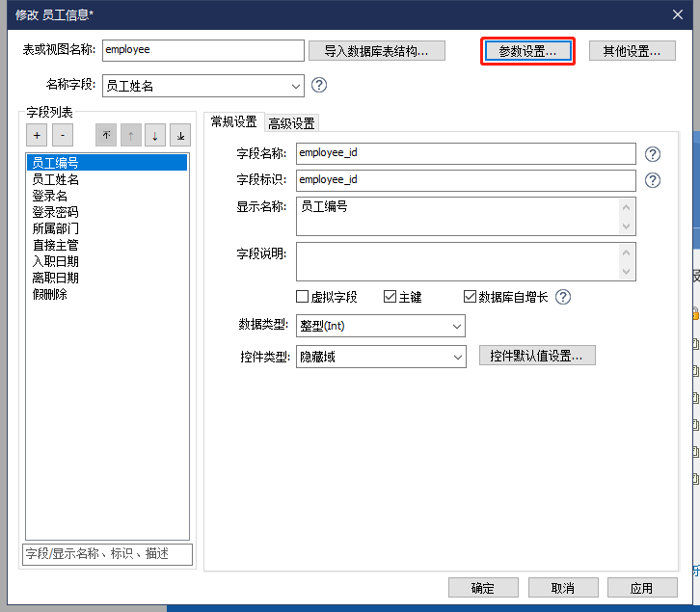Open 参数设置 dialog
The width and height of the screenshot is (700, 612).
(x=527, y=51)
